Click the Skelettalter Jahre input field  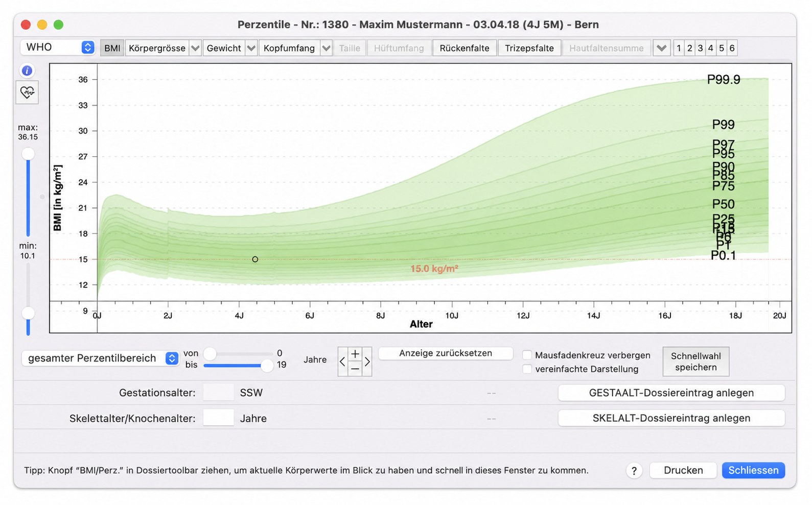click(x=219, y=418)
